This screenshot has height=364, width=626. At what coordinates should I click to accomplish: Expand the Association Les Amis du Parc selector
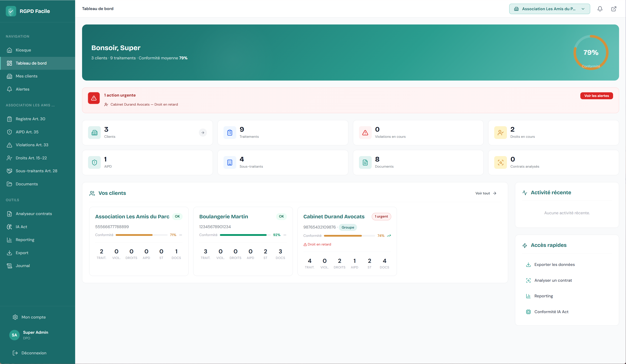tap(549, 9)
